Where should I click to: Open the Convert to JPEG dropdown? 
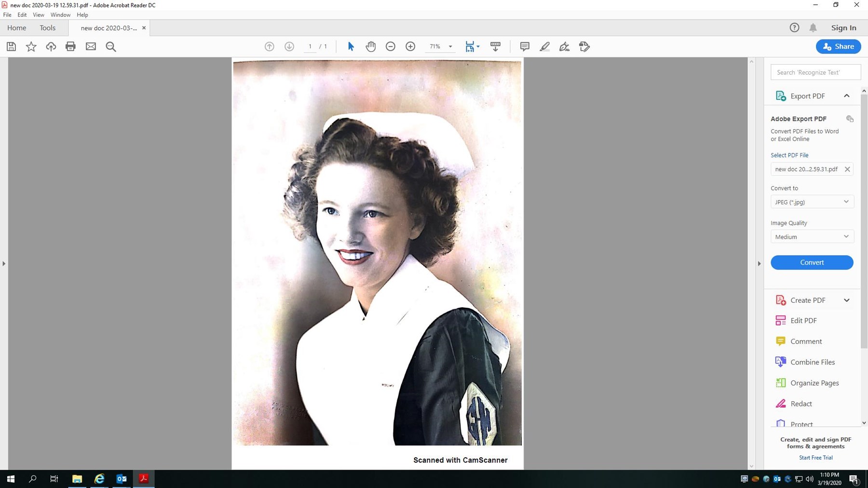(812, 202)
